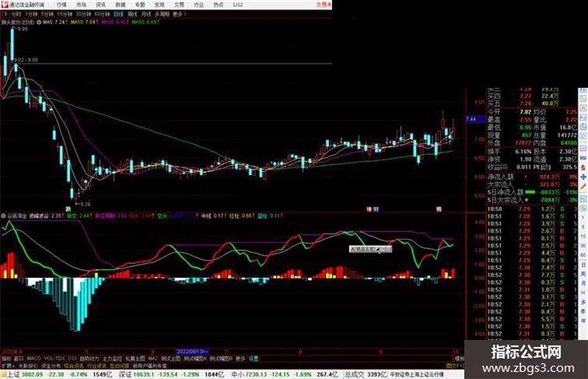The width and height of the screenshot is (588, 379).
Task: Open the 发现 menu
Action: pos(159,5)
